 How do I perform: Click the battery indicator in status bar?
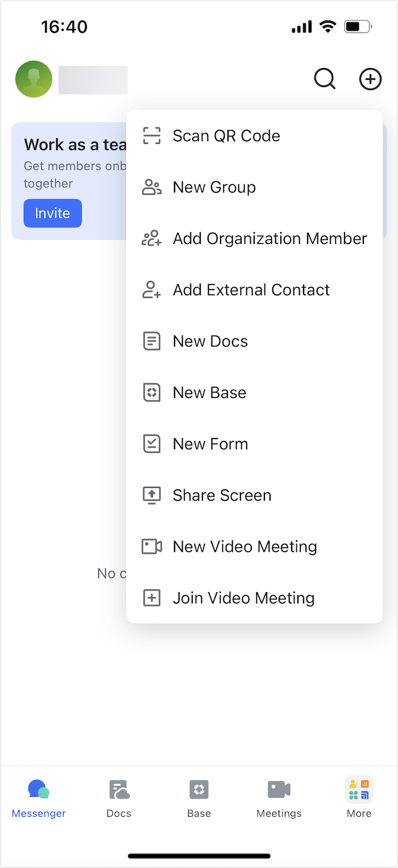click(x=357, y=26)
